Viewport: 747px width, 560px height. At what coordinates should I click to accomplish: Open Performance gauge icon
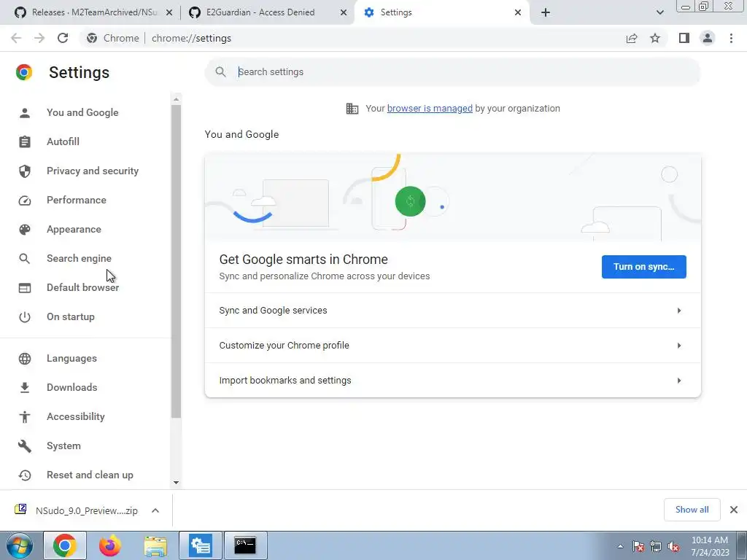point(25,201)
